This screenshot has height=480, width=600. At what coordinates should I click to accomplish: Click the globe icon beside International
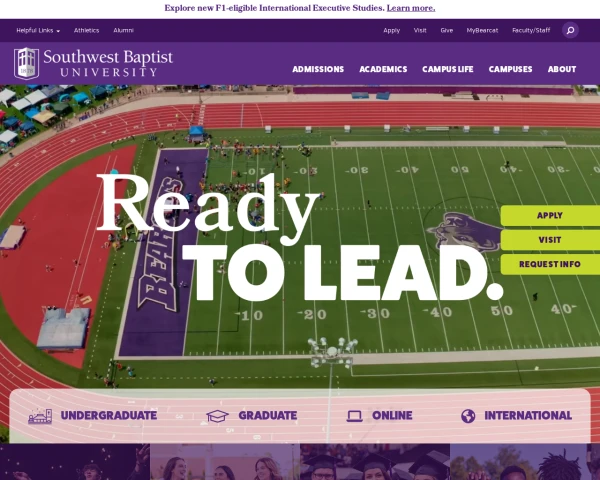click(x=468, y=416)
